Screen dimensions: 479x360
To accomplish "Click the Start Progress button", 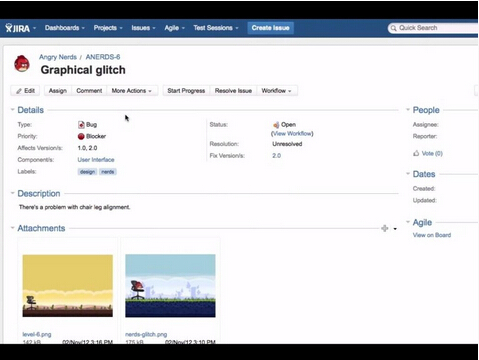I will (186, 91).
